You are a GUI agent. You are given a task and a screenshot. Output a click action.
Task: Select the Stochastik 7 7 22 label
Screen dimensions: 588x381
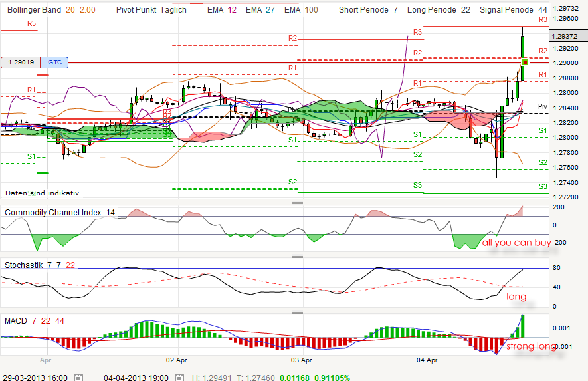point(40,265)
